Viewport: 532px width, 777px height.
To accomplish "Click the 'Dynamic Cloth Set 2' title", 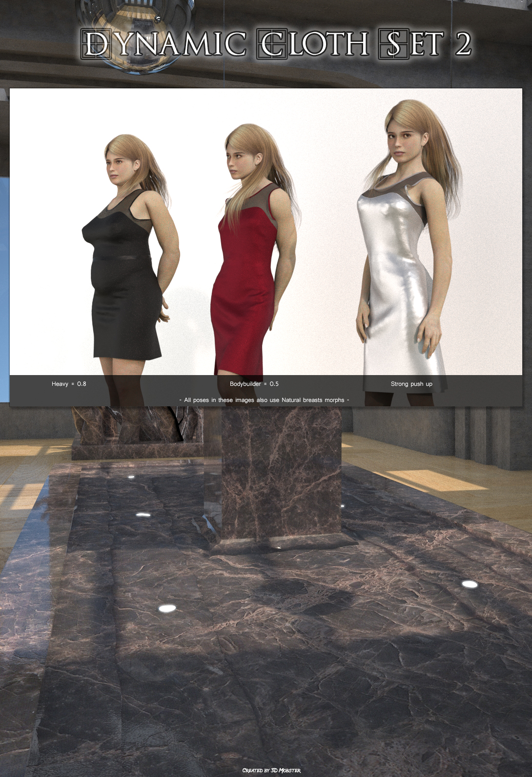I will pos(276,44).
